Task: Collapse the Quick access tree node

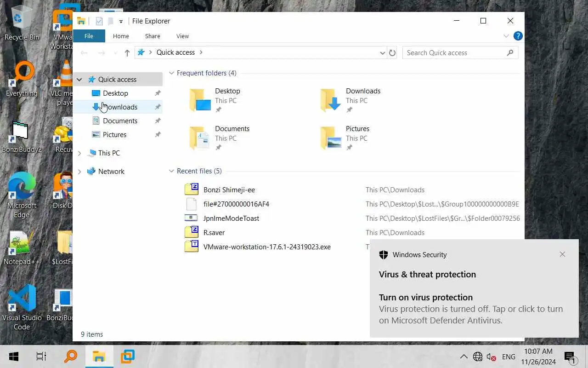Action: [79, 80]
